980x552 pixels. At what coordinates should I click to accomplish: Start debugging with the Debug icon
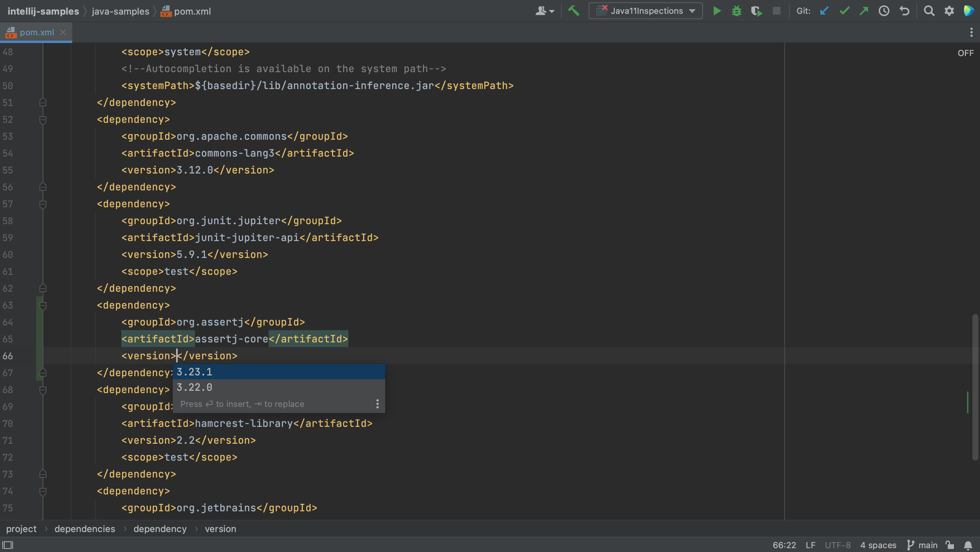point(737,11)
